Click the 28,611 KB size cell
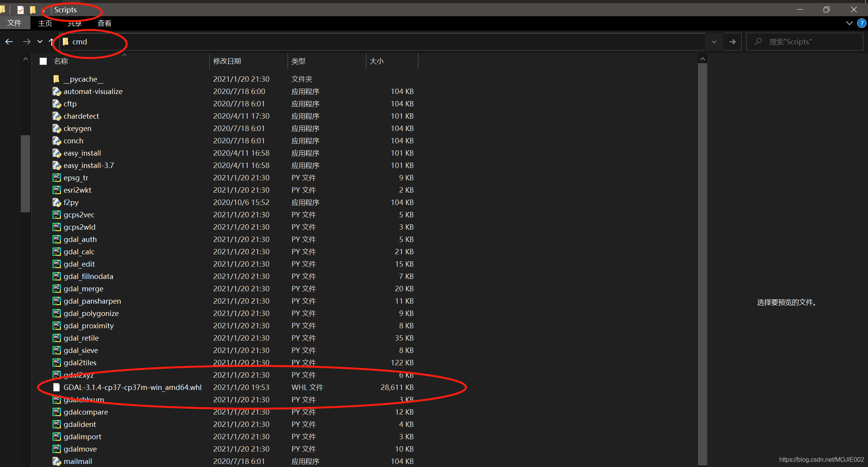868x467 pixels. pos(397,387)
